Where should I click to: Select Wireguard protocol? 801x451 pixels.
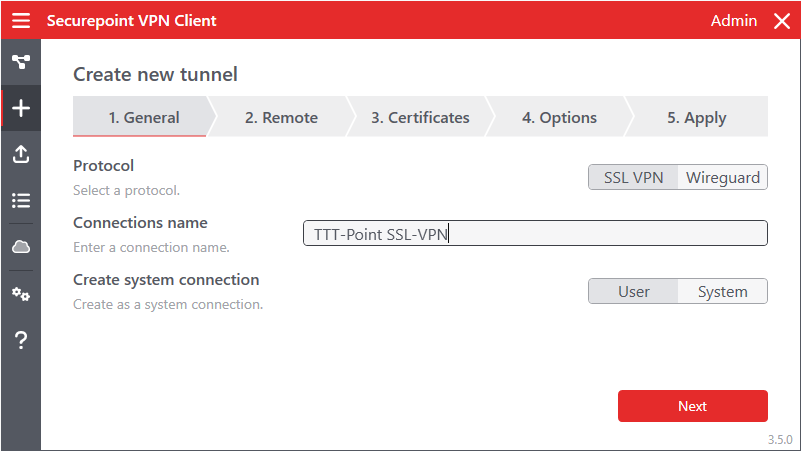click(722, 178)
